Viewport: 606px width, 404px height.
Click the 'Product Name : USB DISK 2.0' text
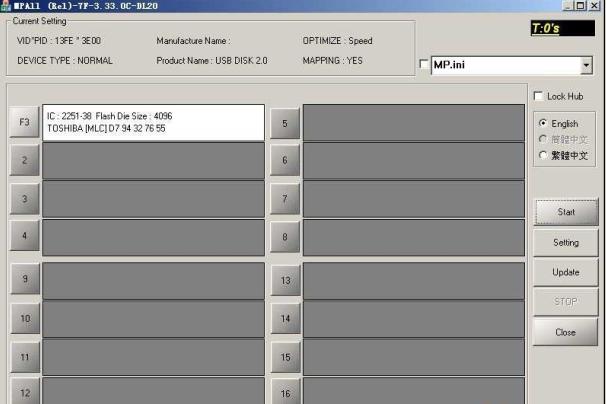(x=212, y=61)
